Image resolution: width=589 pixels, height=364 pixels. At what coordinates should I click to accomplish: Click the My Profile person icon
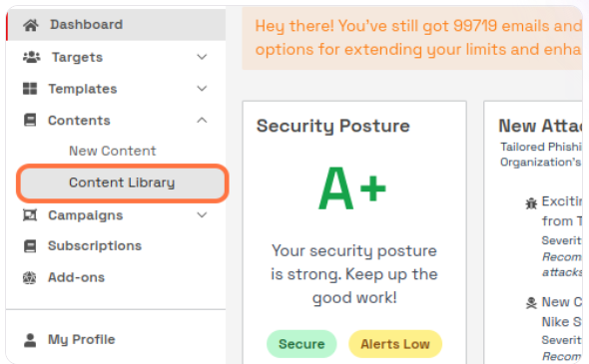[x=30, y=340]
